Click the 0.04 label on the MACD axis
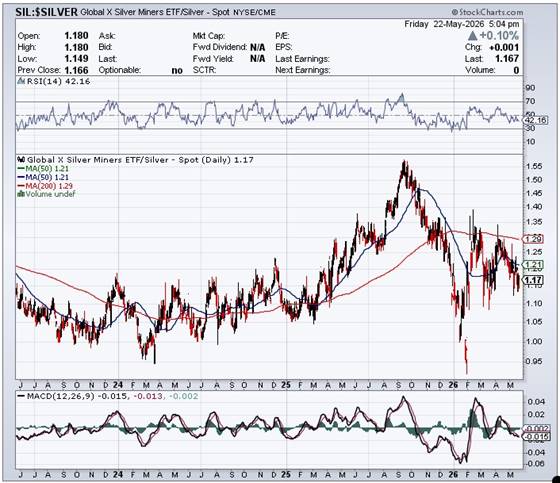The height and width of the screenshot is (483, 560). (x=536, y=402)
